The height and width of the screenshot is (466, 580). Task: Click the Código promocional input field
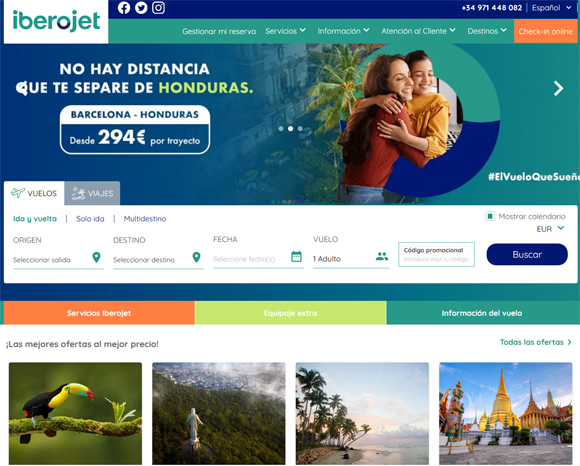pos(436,254)
